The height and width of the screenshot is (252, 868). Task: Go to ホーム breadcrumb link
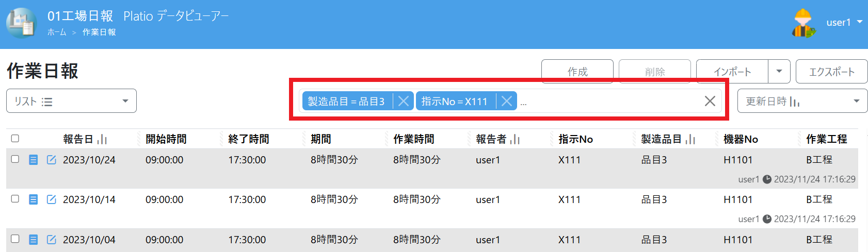click(x=57, y=32)
